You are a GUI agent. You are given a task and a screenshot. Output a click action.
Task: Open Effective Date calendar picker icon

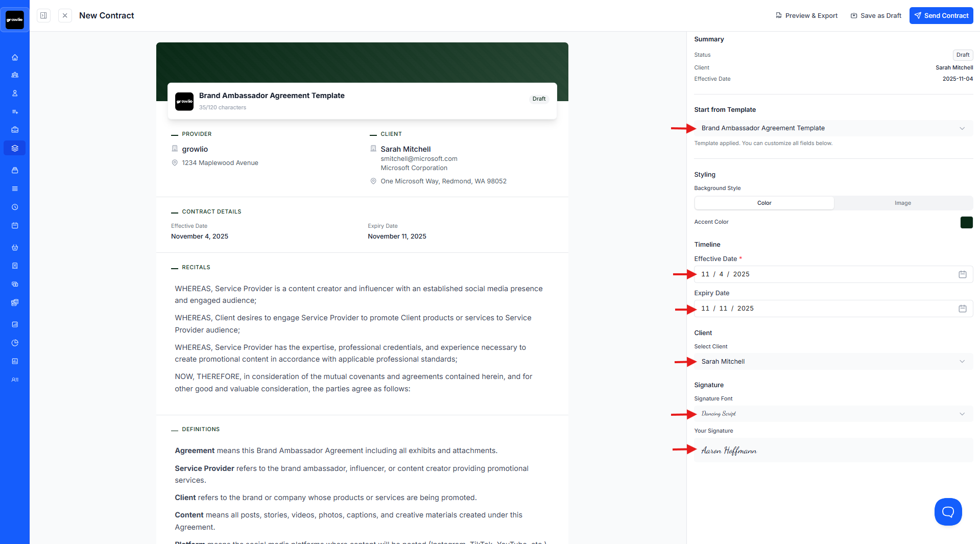pos(962,274)
